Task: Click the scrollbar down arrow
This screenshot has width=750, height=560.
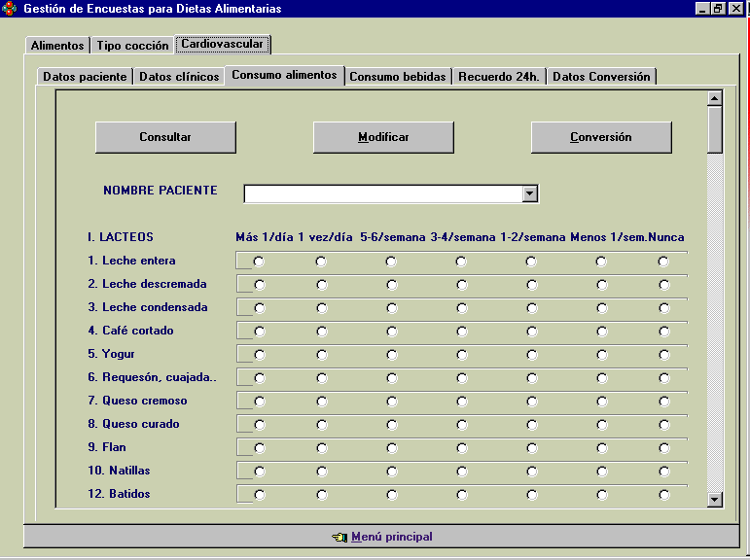Action: click(715, 499)
